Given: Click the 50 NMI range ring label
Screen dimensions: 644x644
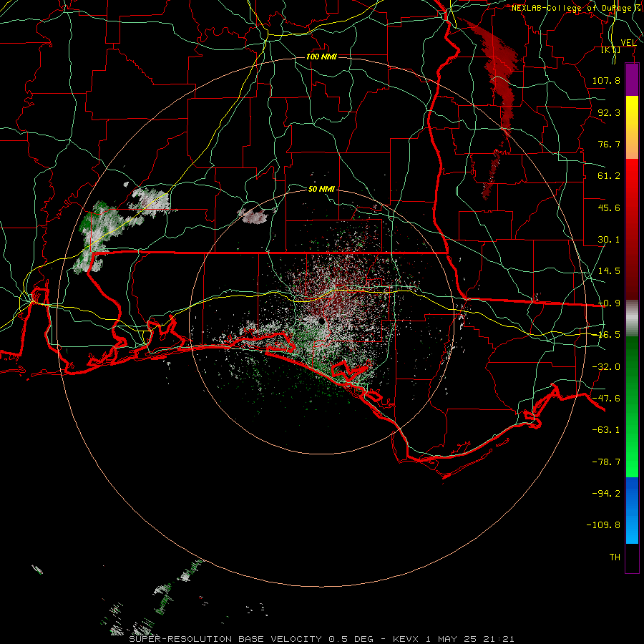Looking at the screenshot, I should [321, 189].
